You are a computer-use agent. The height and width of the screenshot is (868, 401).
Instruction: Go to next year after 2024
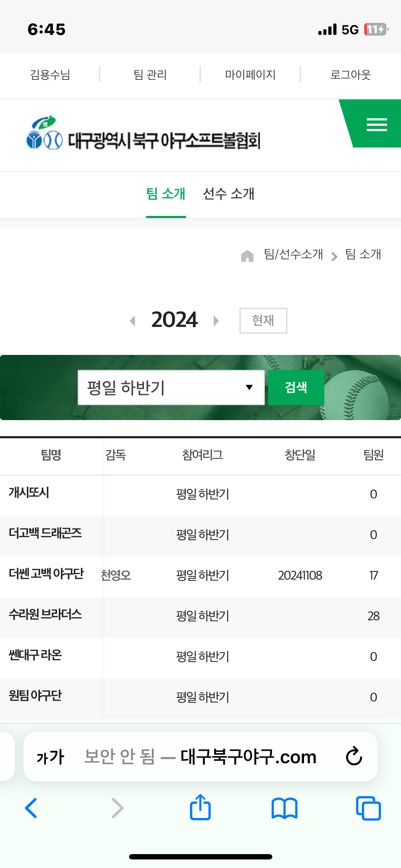pyautogui.click(x=216, y=321)
